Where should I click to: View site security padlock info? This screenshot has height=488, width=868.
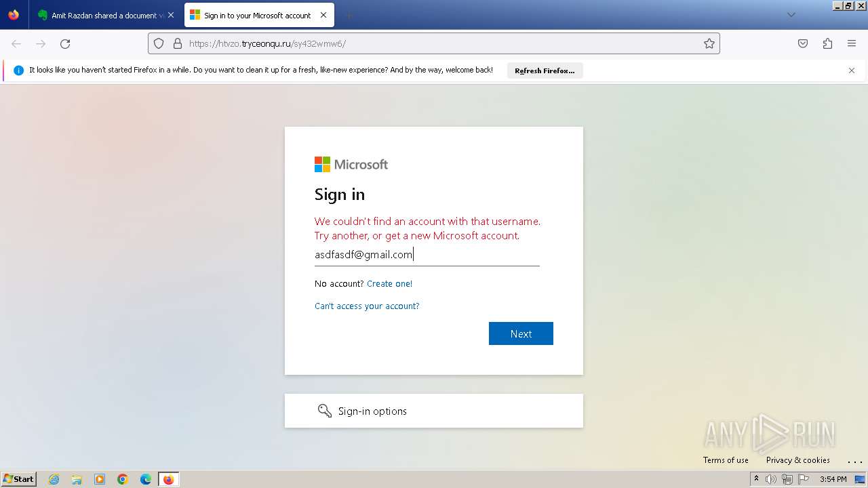(178, 43)
